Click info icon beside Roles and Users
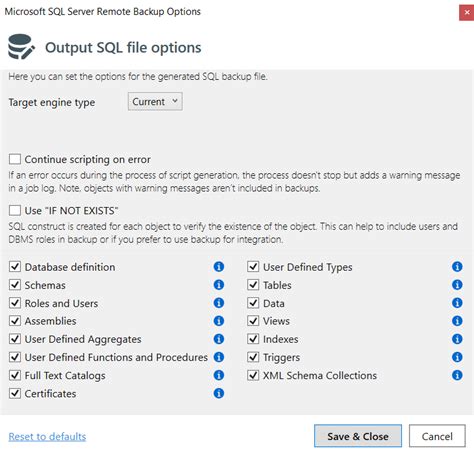This screenshot has height=455, width=474. (x=219, y=303)
